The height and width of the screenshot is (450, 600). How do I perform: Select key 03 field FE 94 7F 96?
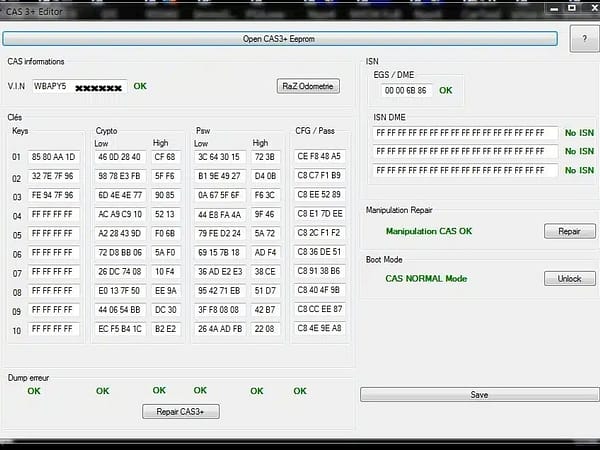pyautogui.click(x=54, y=195)
